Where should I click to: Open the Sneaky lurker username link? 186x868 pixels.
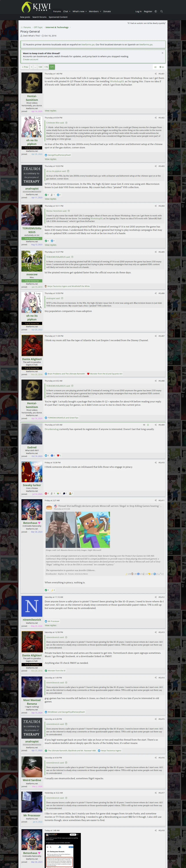pos(32,485)
